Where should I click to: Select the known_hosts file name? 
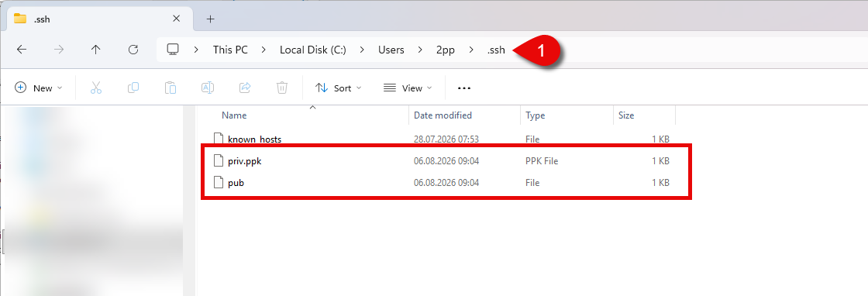[255, 139]
